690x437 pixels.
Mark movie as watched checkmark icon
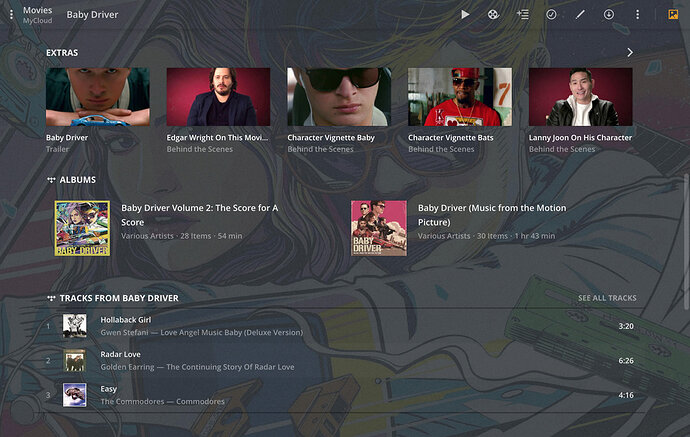tap(551, 15)
